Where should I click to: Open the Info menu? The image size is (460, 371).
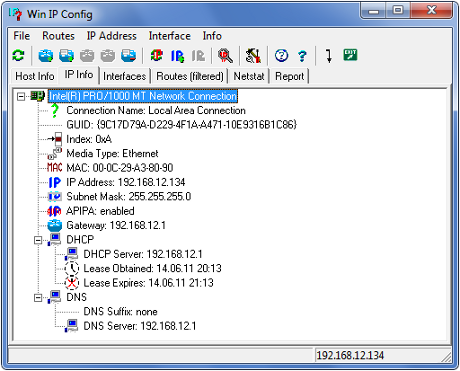pos(212,36)
